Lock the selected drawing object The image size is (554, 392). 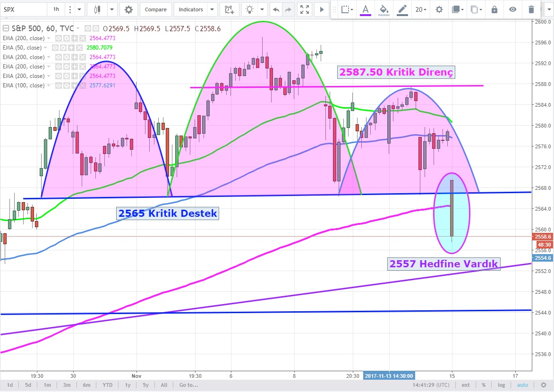pos(494,9)
